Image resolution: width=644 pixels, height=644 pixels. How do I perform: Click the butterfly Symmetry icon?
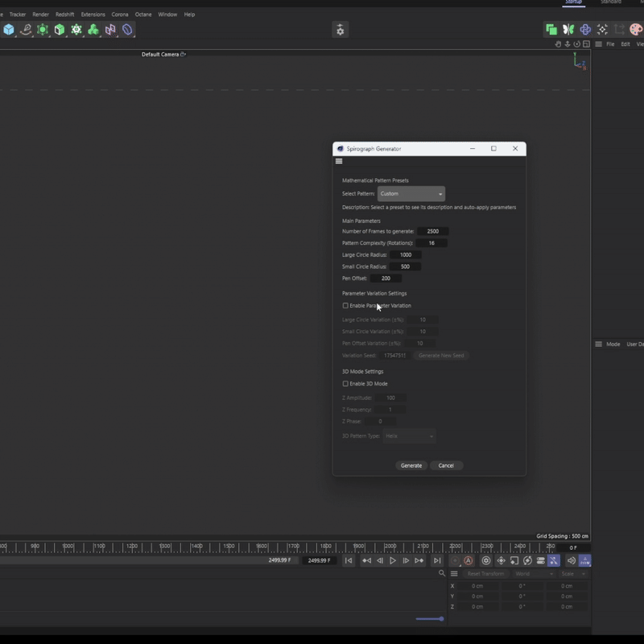click(568, 29)
